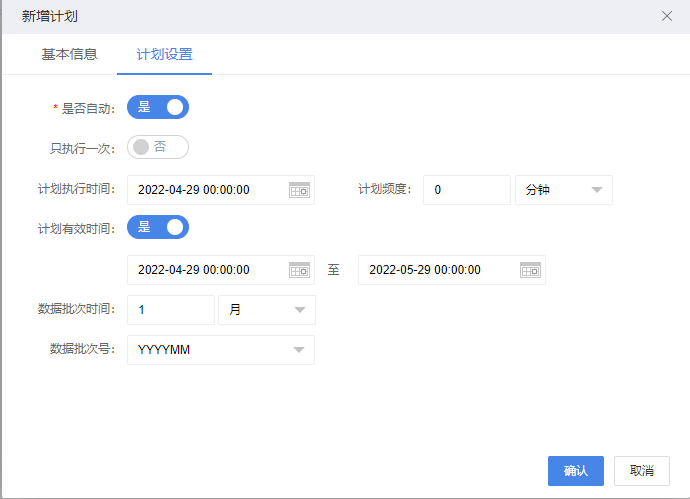Open calendar icon of validity end date
The width and height of the screenshot is (690, 499).
pos(530,270)
